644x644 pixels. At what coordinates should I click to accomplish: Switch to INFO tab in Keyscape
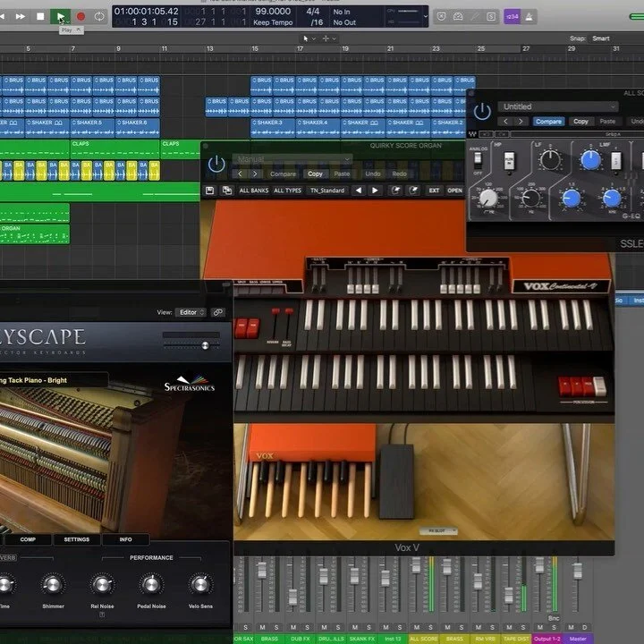[x=126, y=539]
